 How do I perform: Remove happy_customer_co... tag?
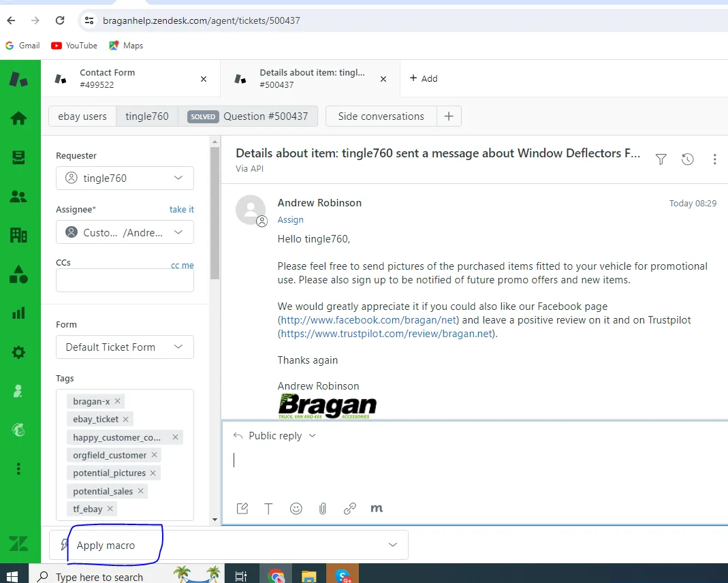[175, 437]
